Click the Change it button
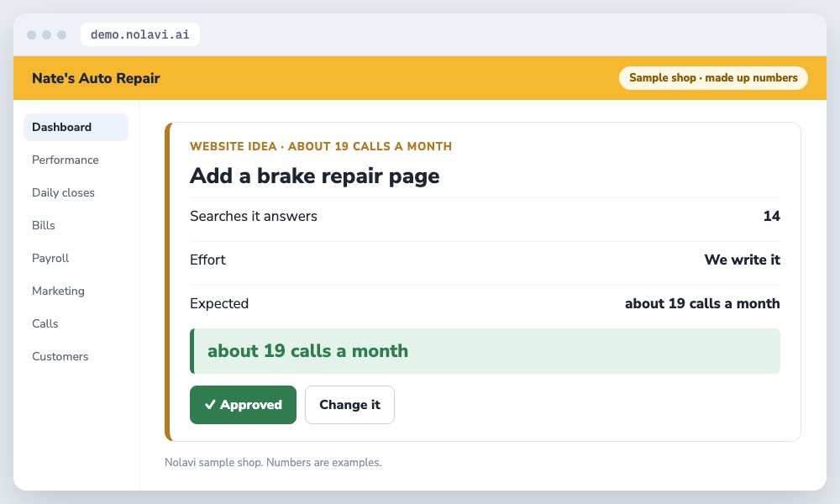 coord(349,404)
